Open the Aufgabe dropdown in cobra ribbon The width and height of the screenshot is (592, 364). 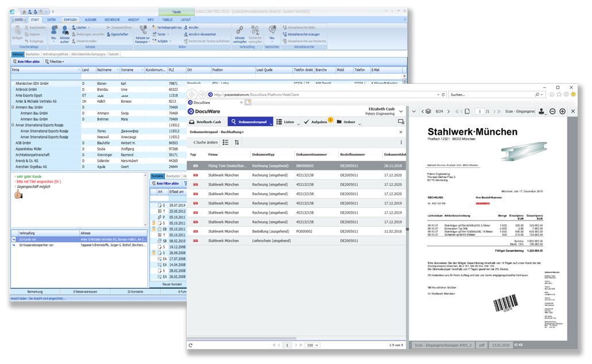162,41
